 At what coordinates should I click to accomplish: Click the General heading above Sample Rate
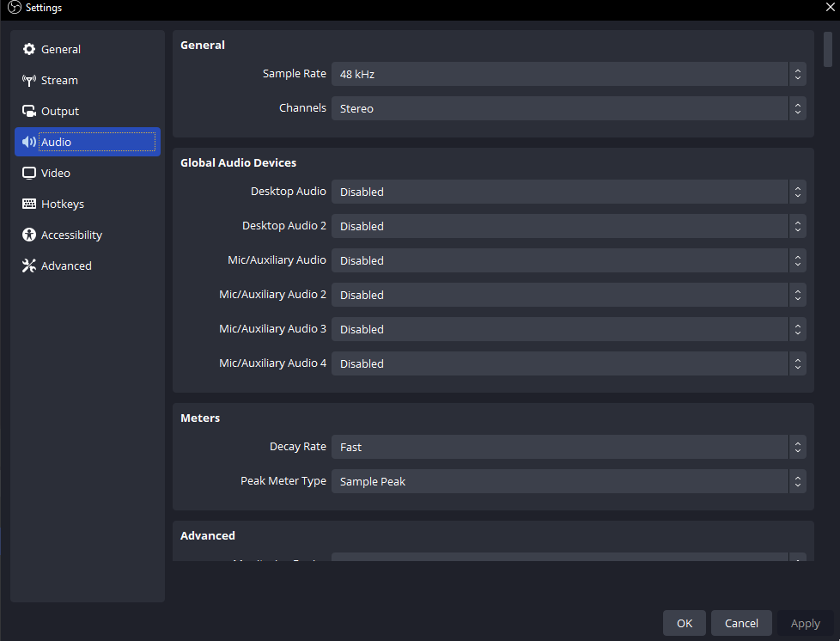[x=203, y=45]
